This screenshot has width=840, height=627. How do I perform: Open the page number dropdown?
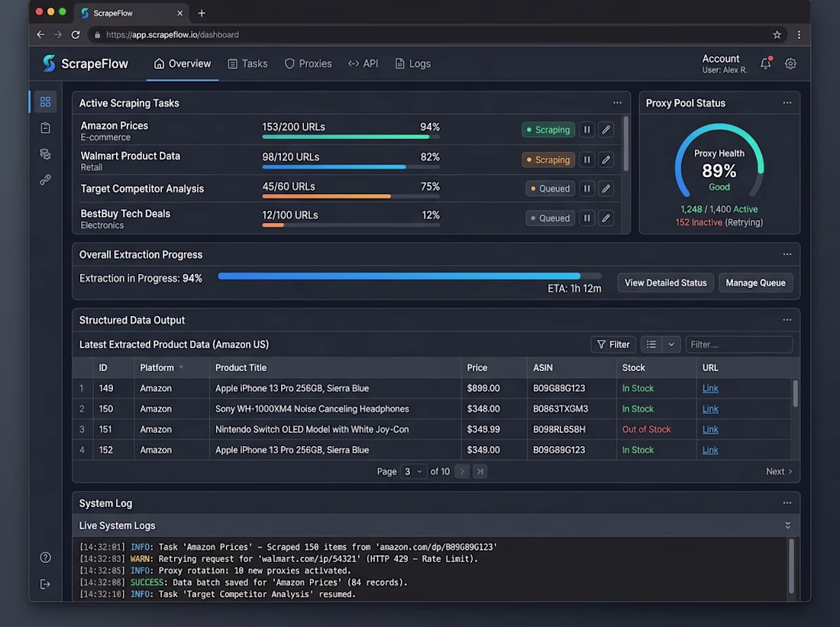413,472
